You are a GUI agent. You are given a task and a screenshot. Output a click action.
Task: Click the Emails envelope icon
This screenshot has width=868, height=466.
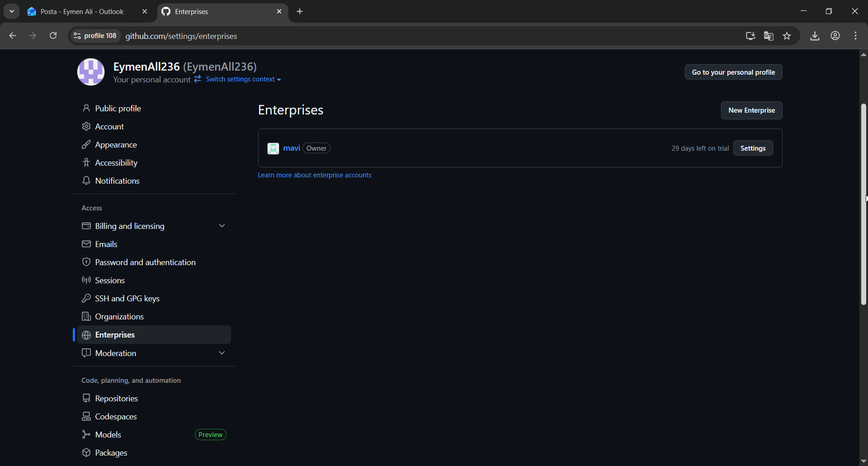tap(86, 244)
